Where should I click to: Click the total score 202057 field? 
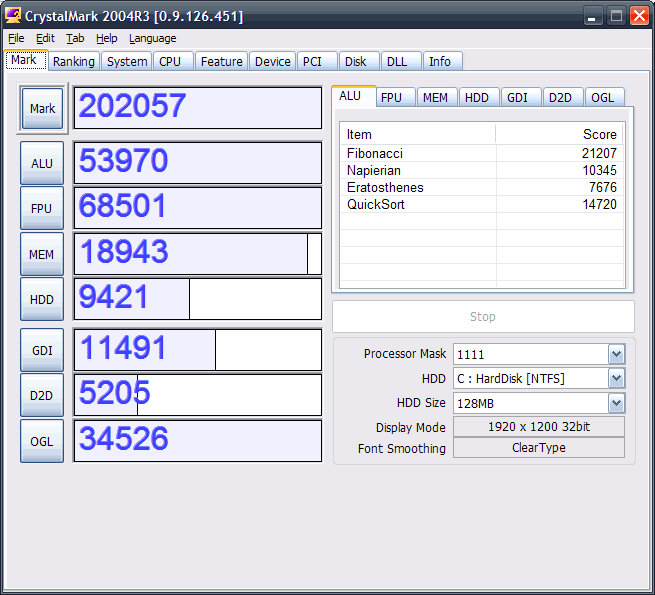point(198,108)
